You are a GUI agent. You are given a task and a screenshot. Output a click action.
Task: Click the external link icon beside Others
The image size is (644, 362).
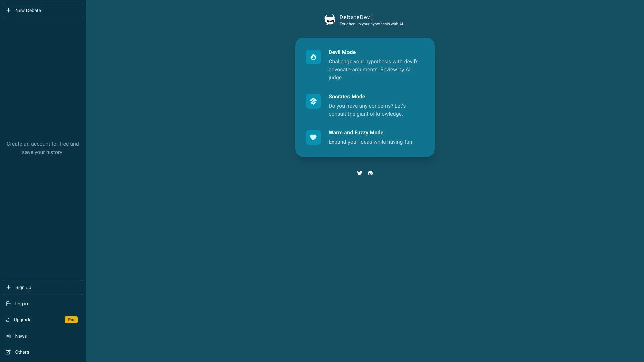pyautogui.click(x=8, y=352)
